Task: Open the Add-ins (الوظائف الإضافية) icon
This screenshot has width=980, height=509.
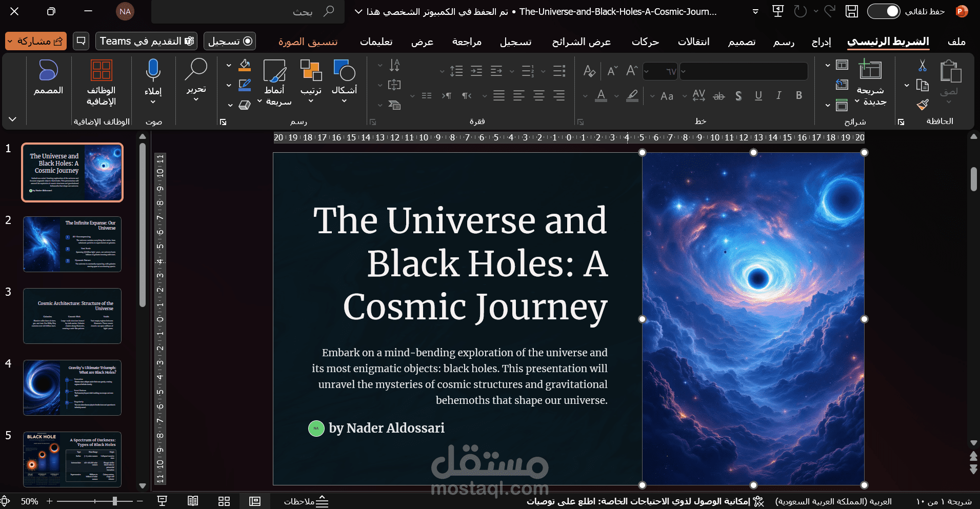Action: click(x=101, y=71)
